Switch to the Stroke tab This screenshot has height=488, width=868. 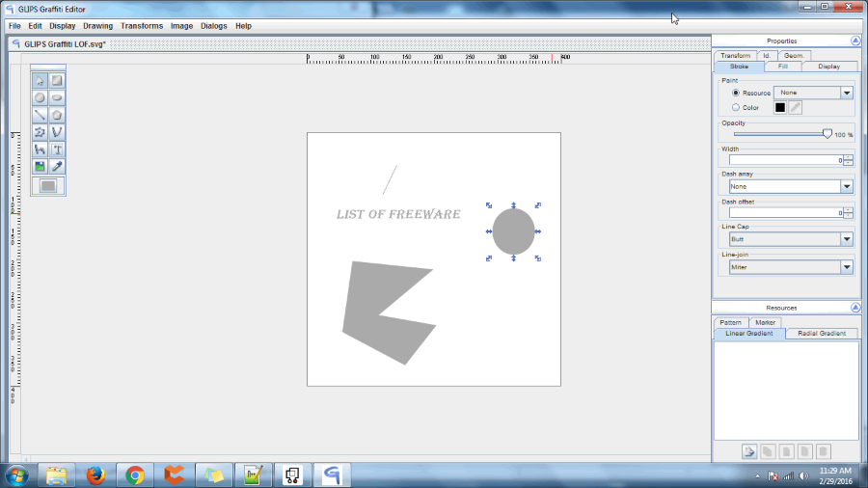point(739,67)
